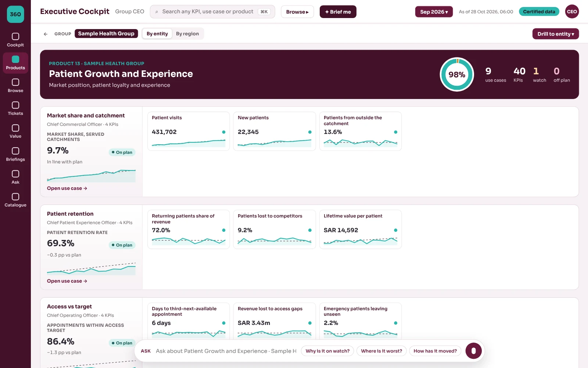The image size is (588, 368).
Task: Open the Cockpit sidebar icon
Action: (15, 40)
